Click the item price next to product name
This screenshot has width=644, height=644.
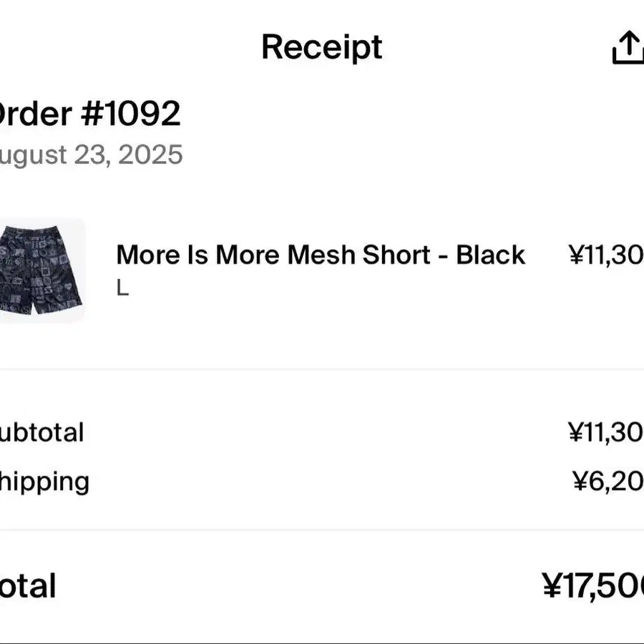point(606,255)
